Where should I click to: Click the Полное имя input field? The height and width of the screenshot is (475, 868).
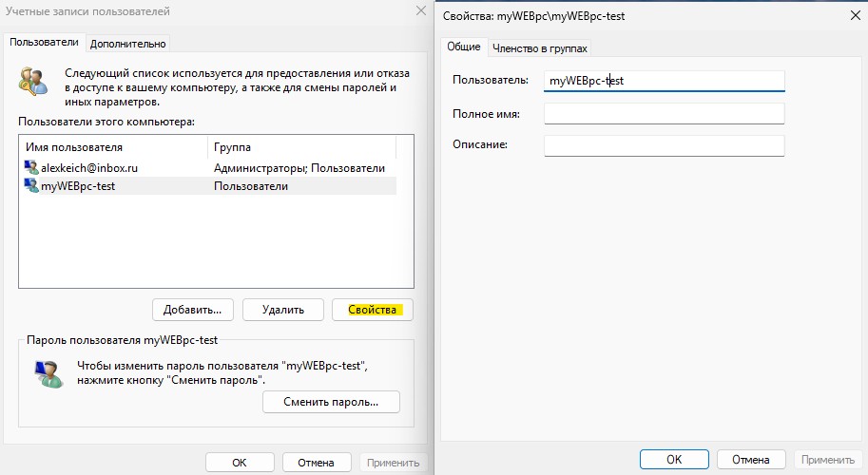[x=665, y=114]
